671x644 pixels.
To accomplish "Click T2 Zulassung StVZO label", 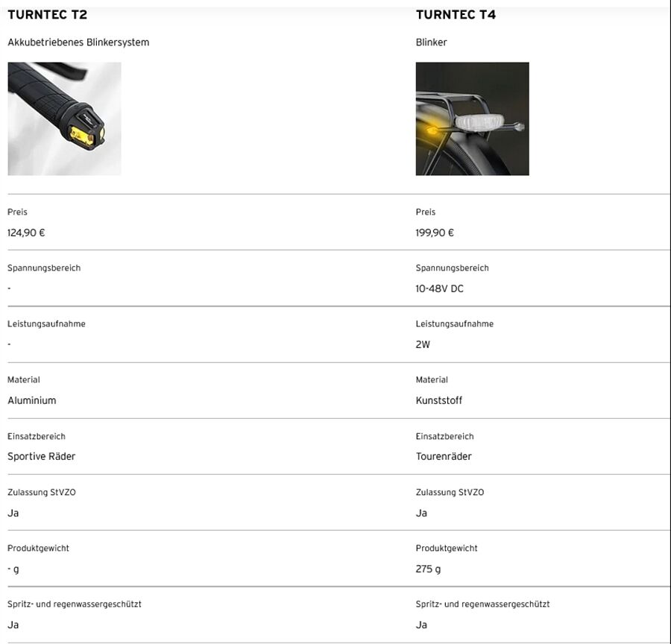I will click(42, 493).
